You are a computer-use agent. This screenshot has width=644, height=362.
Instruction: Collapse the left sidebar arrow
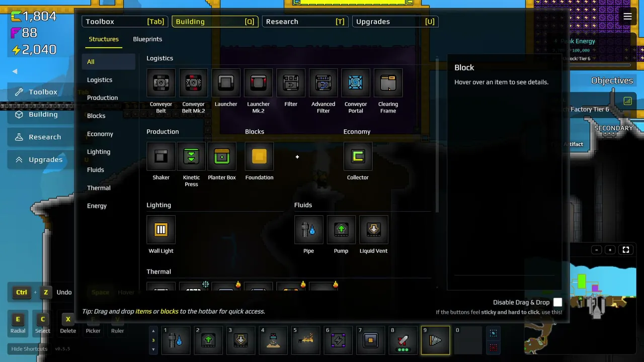15,71
